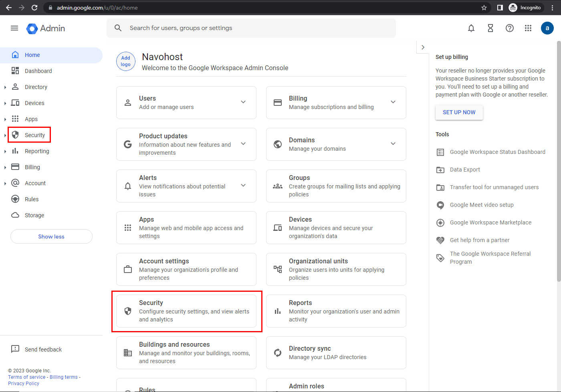Image resolution: width=561 pixels, height=392 pixels.
Task: Expand the Reporting sidebar arrow
Action: (x=5, y=151)
